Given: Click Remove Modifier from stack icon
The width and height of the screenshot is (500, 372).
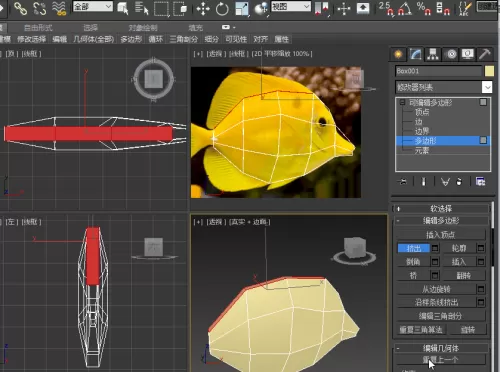Looking at the screenshot, I should click(x=459, y=182).
